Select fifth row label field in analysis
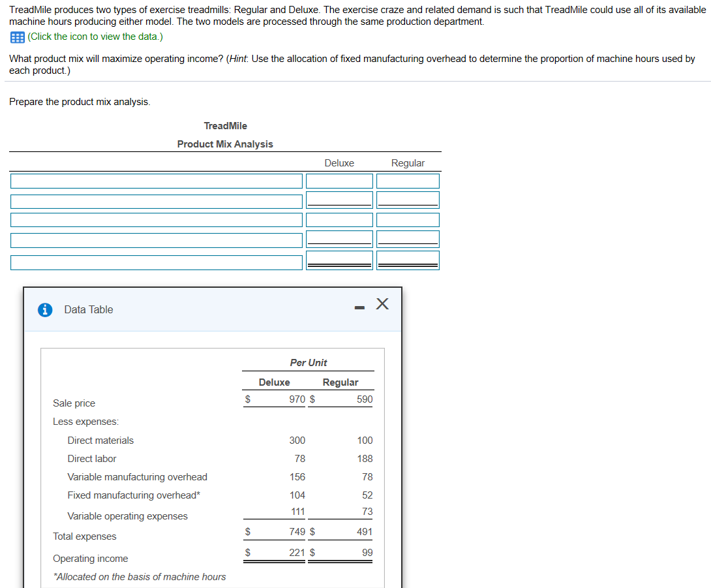Viewport: 711px width, 588px height. pos(157,262)
